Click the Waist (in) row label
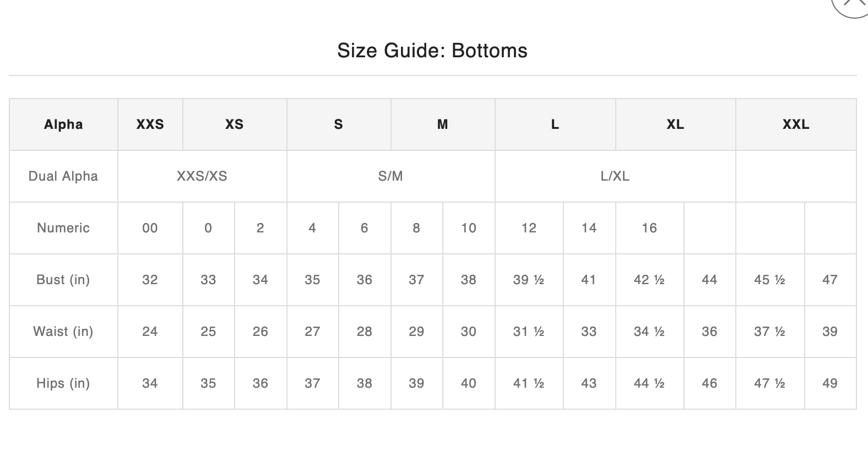868x456 pixels. (x=63, y=332)
